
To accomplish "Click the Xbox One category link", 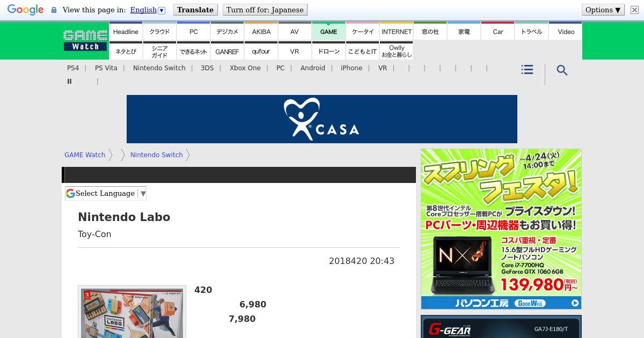I will pos(245,68).
